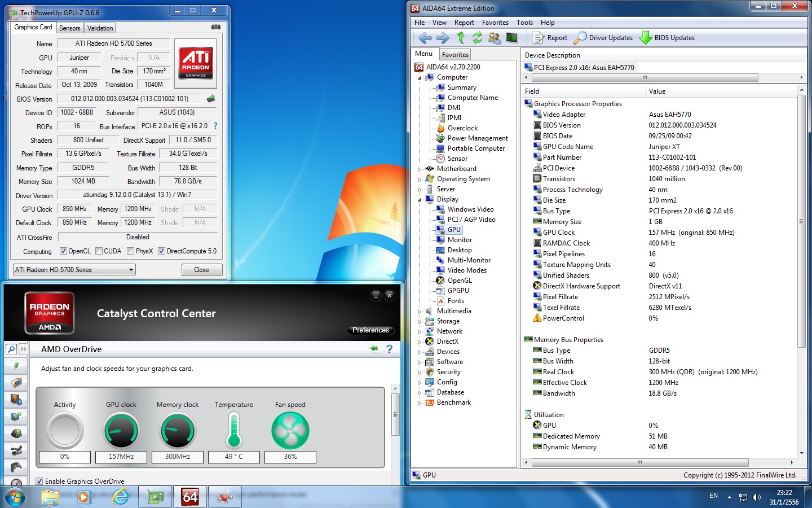Viewport: 812px width, 508px height.
Task: Click the GPU-Z camera screenshot icon
Action: pos(215,27)
